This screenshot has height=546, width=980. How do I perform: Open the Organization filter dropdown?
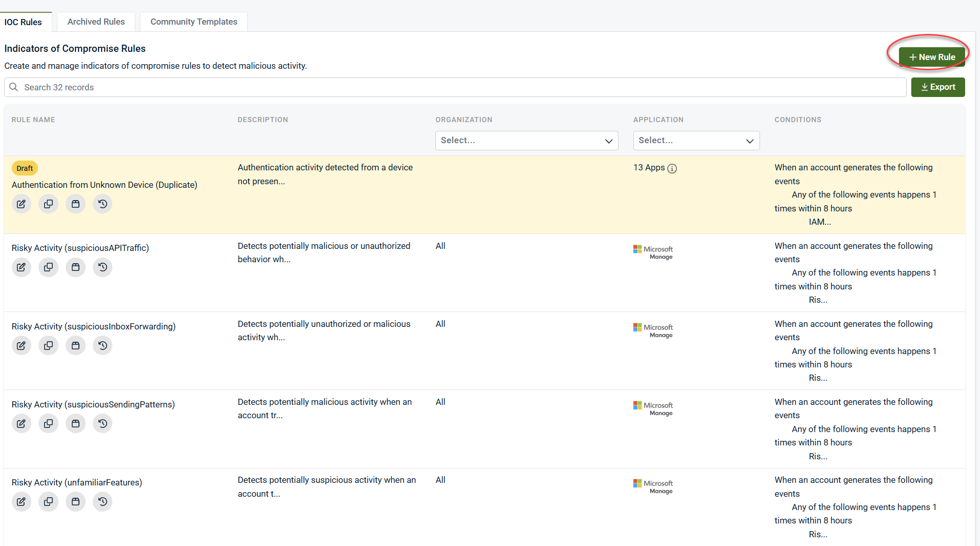[527, 141]
